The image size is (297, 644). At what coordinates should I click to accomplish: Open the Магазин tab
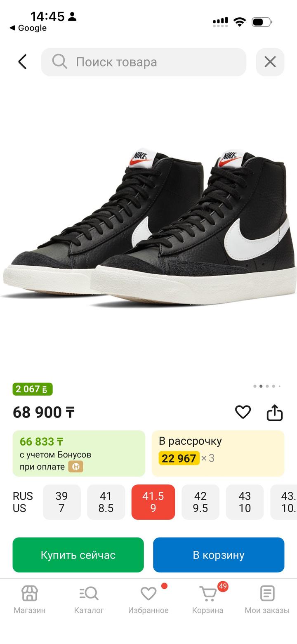30,599
